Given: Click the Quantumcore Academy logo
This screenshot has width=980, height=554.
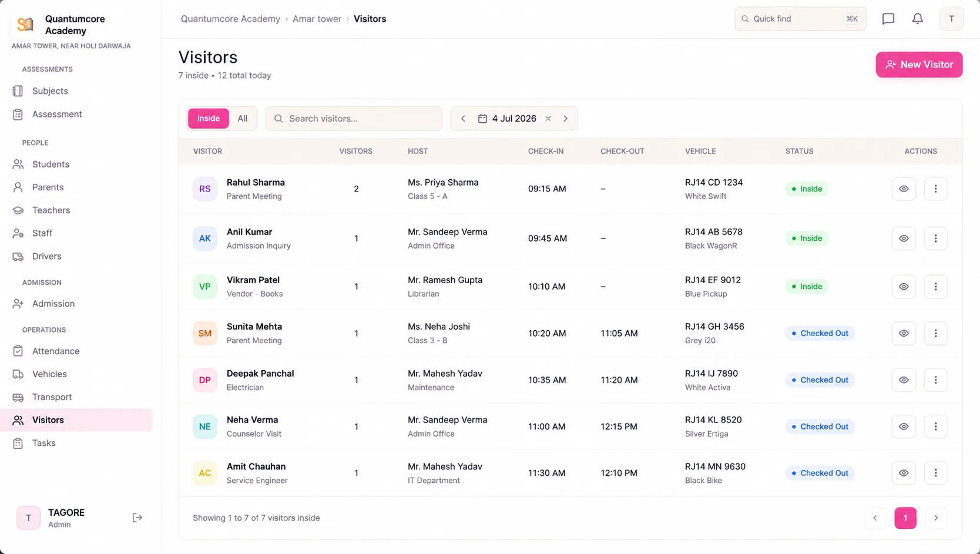Looking at the screenshot, I should tap(25, 25).
